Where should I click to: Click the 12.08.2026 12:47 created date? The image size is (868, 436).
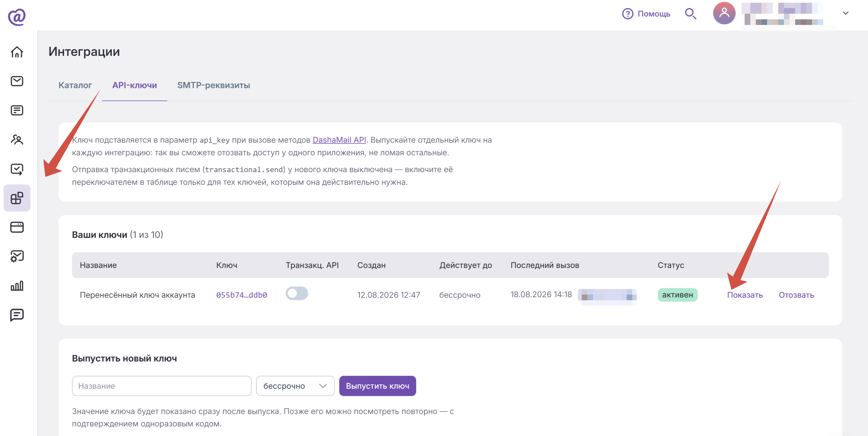(x=389, y=295)
